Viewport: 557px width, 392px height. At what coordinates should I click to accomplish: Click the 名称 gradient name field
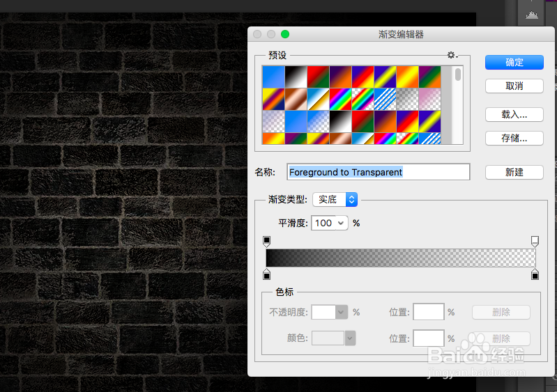379,172
